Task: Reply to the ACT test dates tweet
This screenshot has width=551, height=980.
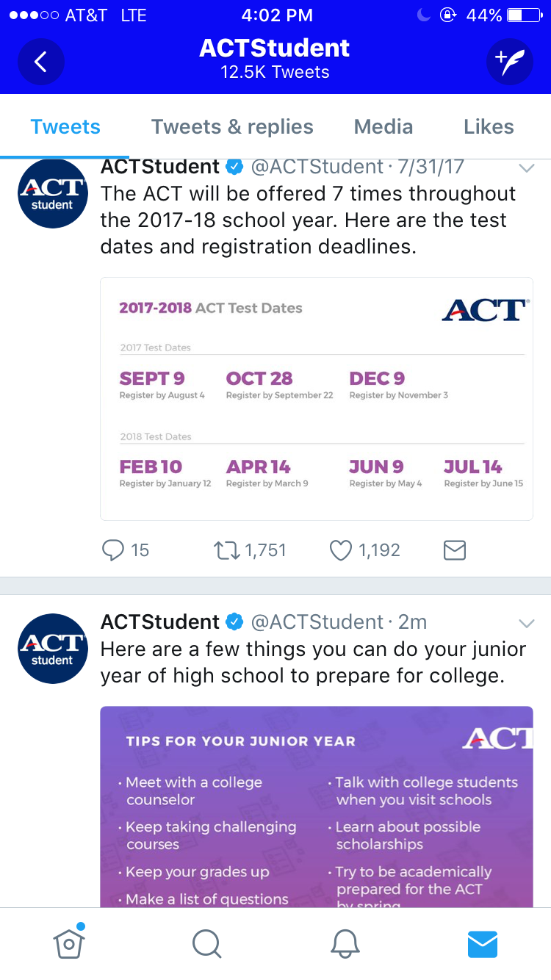Action: click(x=114, y=550)
